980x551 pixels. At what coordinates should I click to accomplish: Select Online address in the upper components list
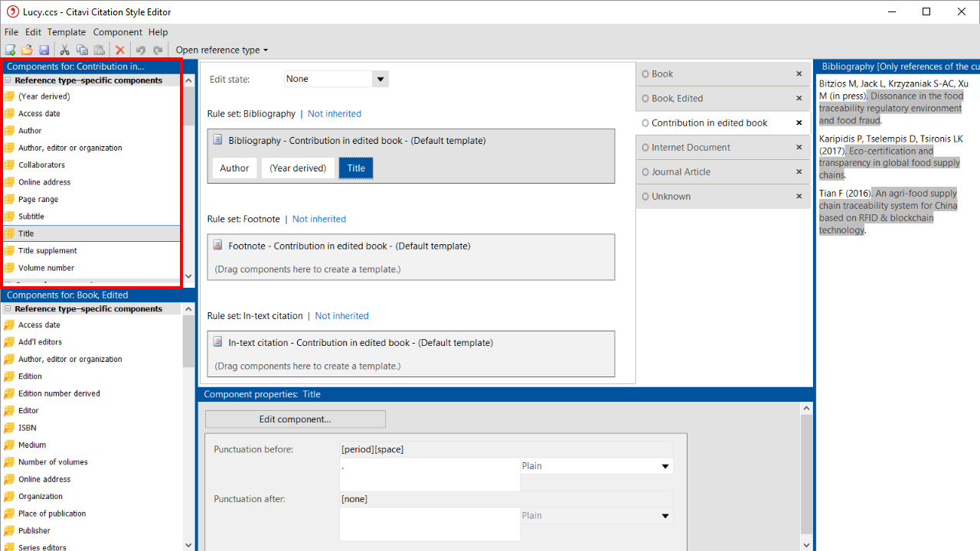[44, 182]
